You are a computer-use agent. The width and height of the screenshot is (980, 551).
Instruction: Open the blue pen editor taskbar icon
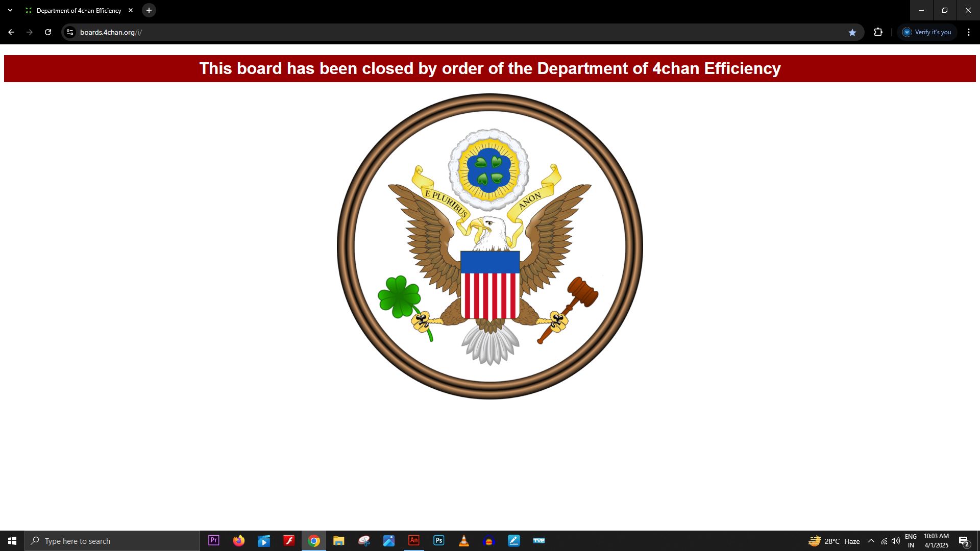pyautogui.click(x=514, y=540)
